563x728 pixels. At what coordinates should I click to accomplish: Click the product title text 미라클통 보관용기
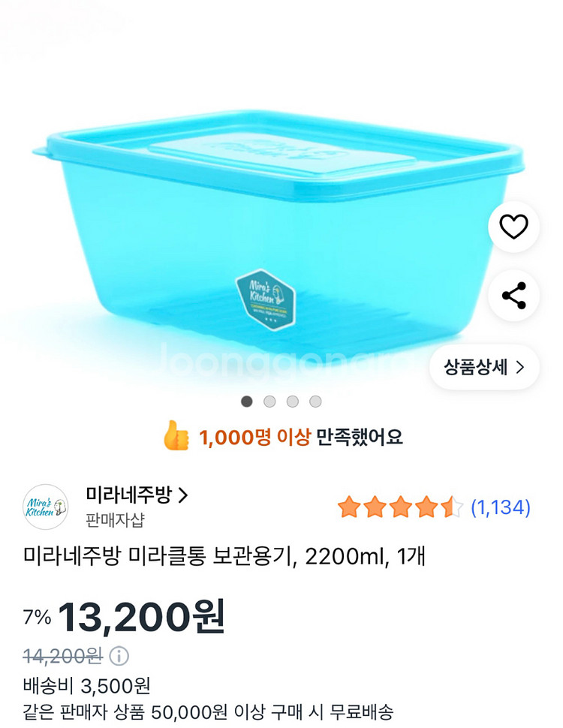[x=225, y=558]
